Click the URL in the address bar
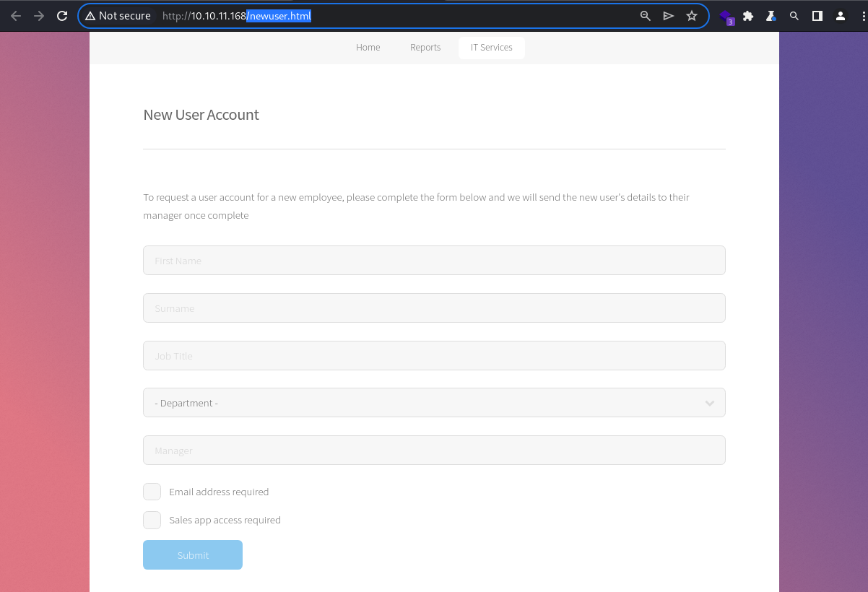The width and height of the screenshot is (868, 592). (237, 16)
